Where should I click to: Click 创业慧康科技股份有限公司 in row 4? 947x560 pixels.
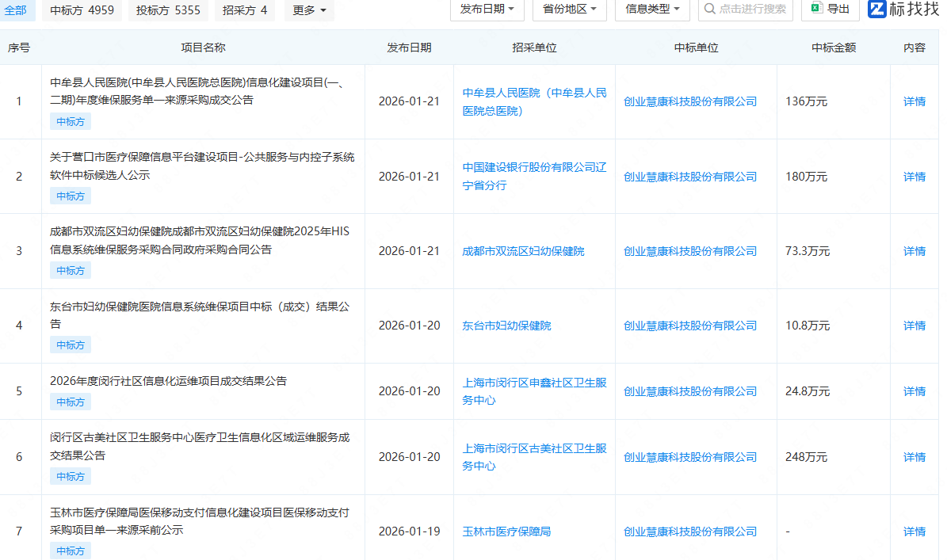689,326
